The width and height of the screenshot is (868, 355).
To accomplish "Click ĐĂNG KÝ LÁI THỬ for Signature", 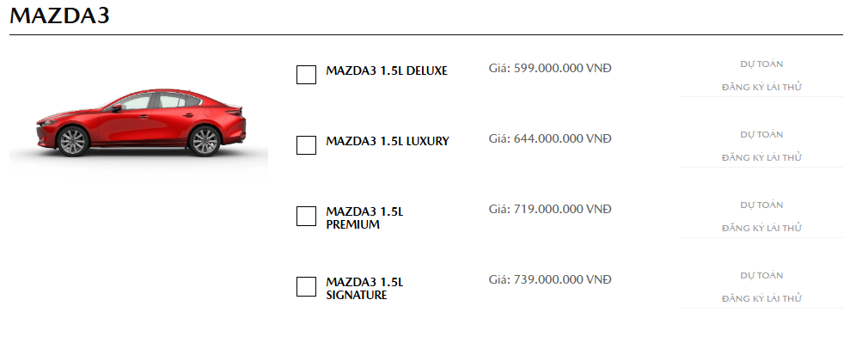I will coord(761,298).
